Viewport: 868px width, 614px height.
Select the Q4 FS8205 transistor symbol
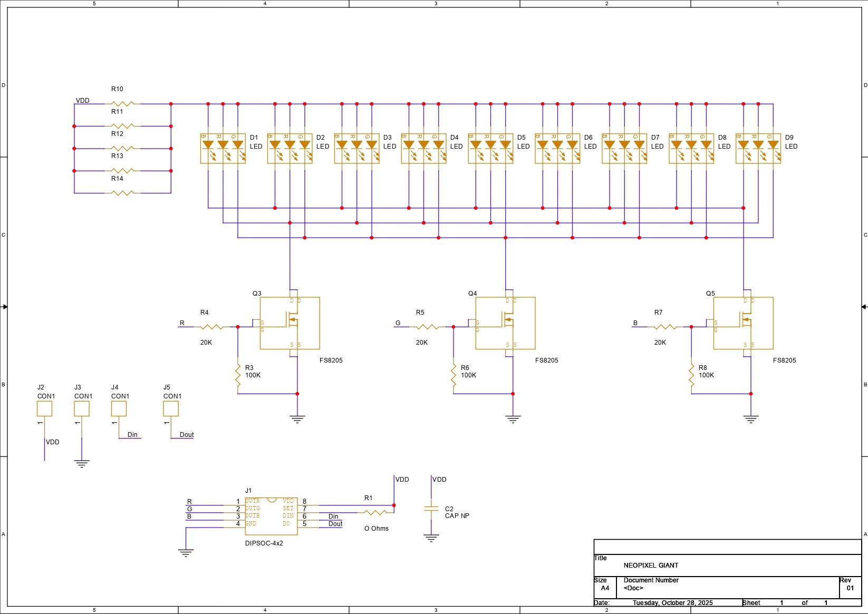[505, 323]
